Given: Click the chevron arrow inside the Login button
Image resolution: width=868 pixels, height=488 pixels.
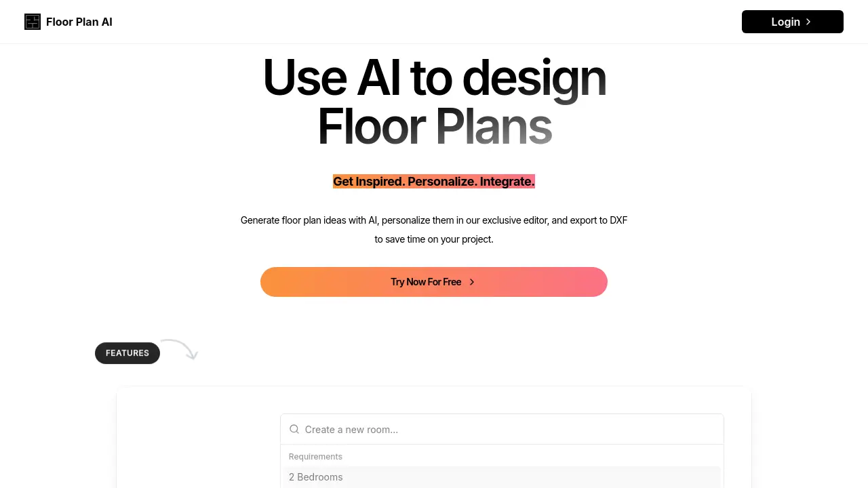Looking at the screenshot, I should (808, 22).
